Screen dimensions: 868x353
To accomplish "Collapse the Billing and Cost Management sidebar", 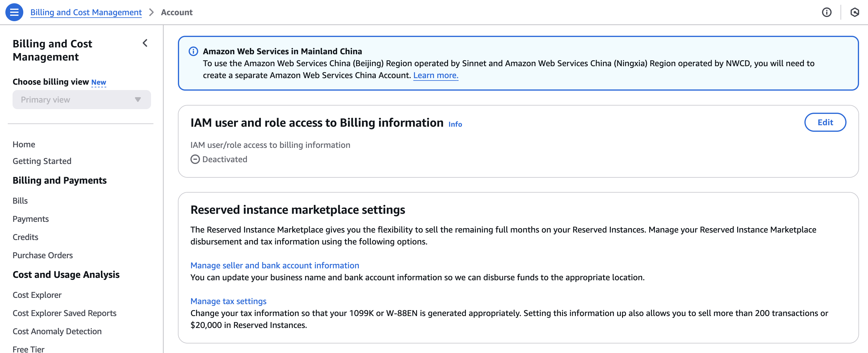I will 145,43.
